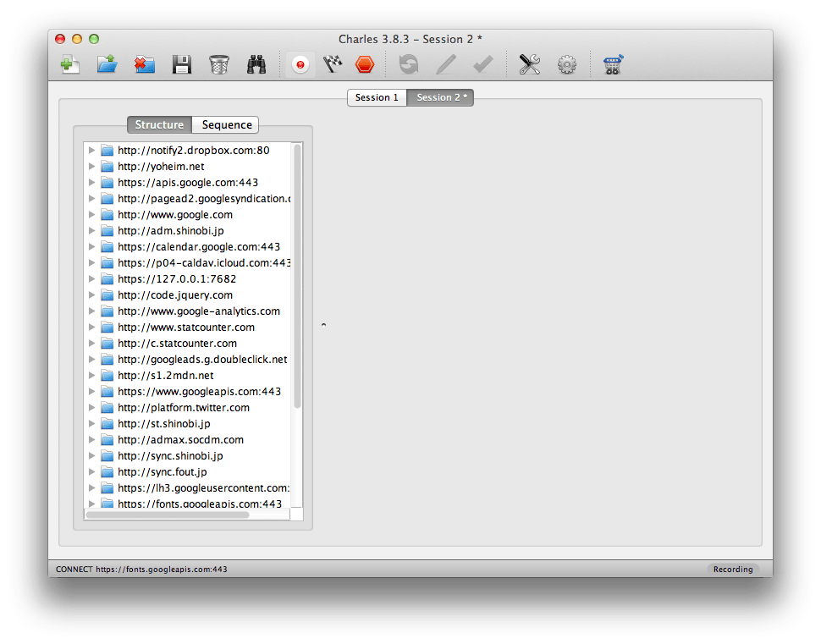Image resolution: width=821 pixels, height=644 pixels.
Task: Click folder icon of c.statcounter.com
Action: [x=107, y=344]
